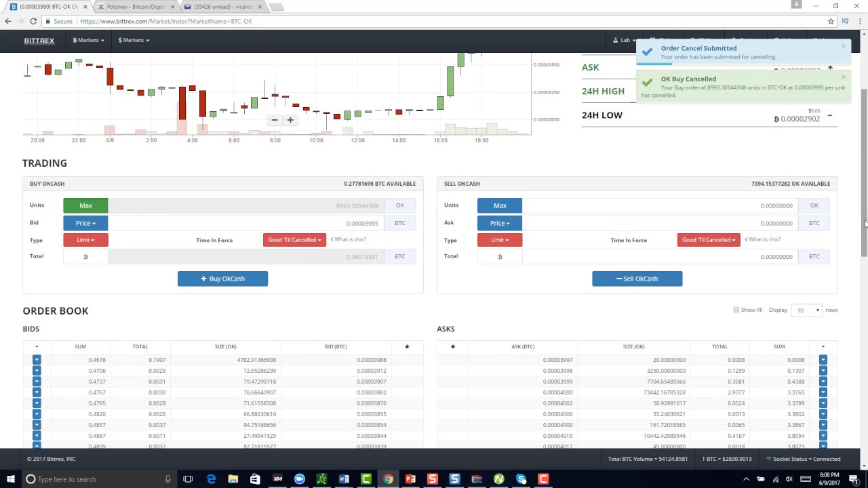Screen dimensions: 868x488
Task: Open Good 'Til Cancelled dropdown in buy panel
Action: click(x=294, y=240)
